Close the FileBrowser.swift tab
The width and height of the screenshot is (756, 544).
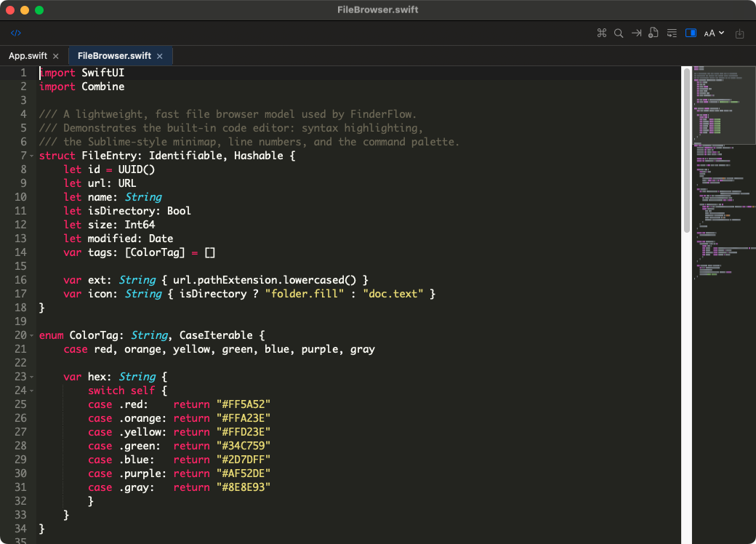(x=160, y=57)
